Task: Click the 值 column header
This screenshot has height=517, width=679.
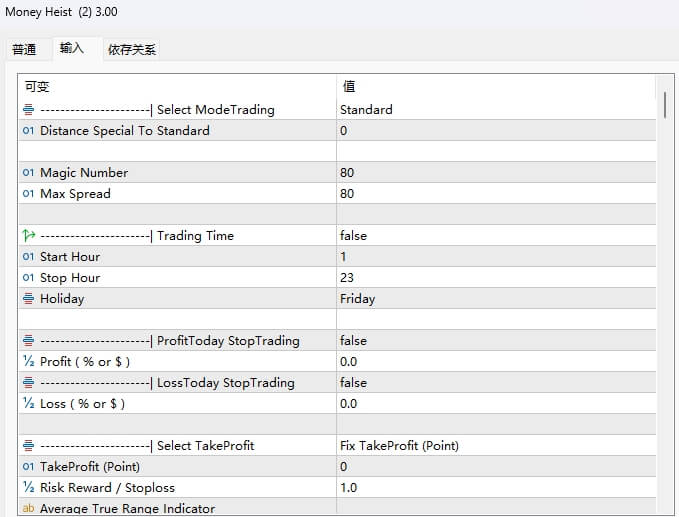Action: [x=496, y=87]
